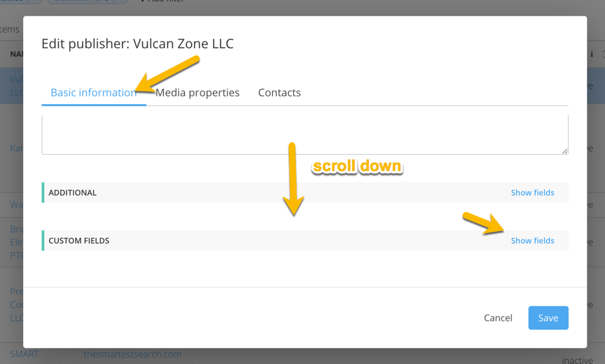The width and height of the screenshot is (605, 364).
Task: Click inside the large text area
Action: pos(304,134)
